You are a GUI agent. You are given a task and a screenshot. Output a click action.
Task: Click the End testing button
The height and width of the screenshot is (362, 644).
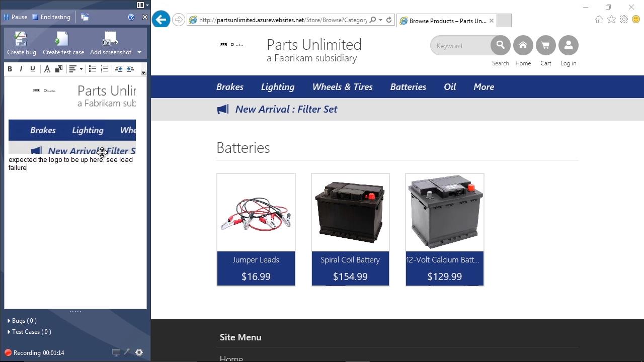[x=51, y=17]
